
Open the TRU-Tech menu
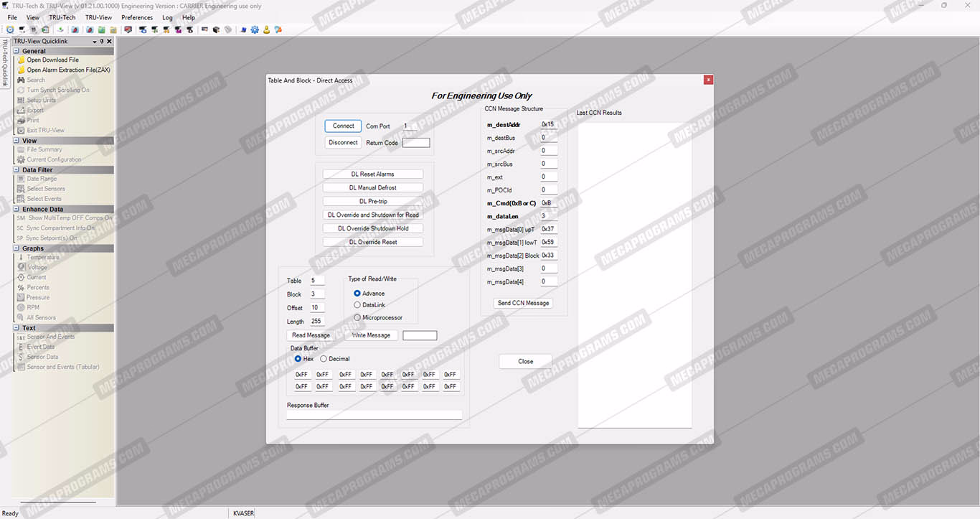[x=62, y=17]
